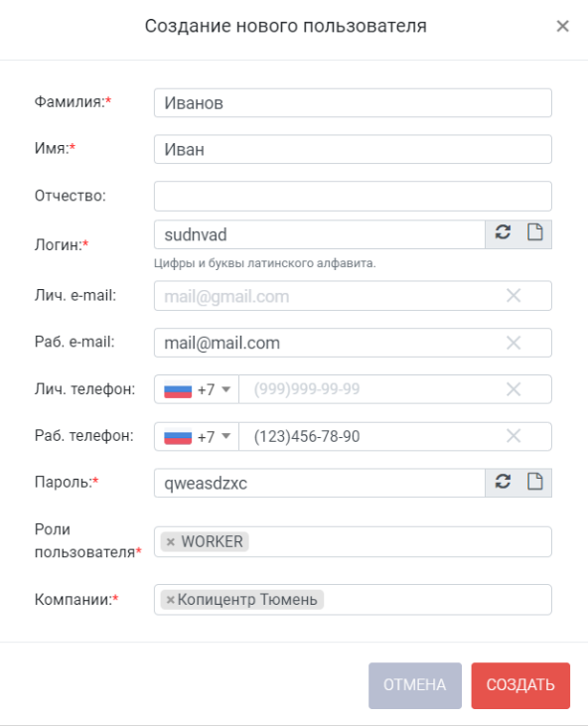Open country code dropdown for Раб. телефон

pyautogui.click(x=197, y=436)
